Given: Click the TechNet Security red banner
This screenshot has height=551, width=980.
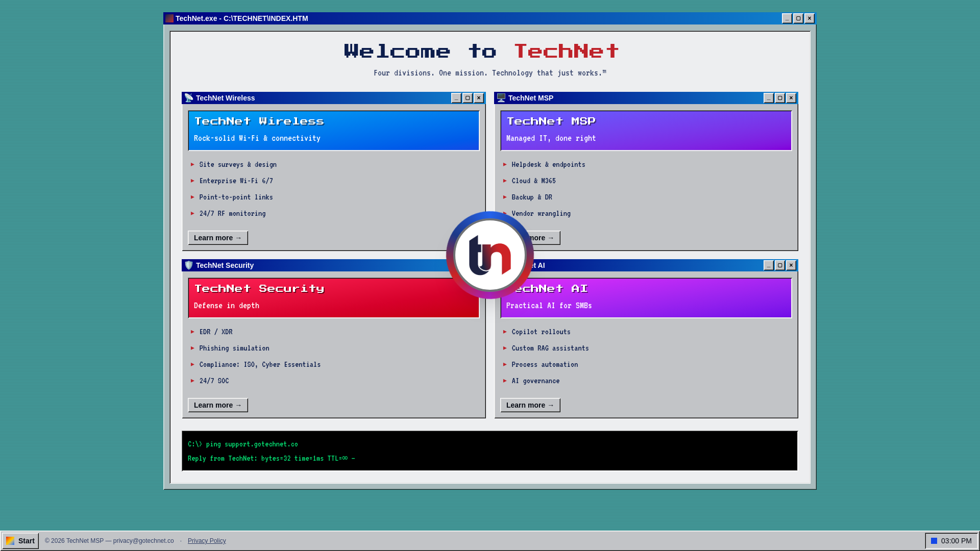Looking at the screenshot, I should pos(334,298).
